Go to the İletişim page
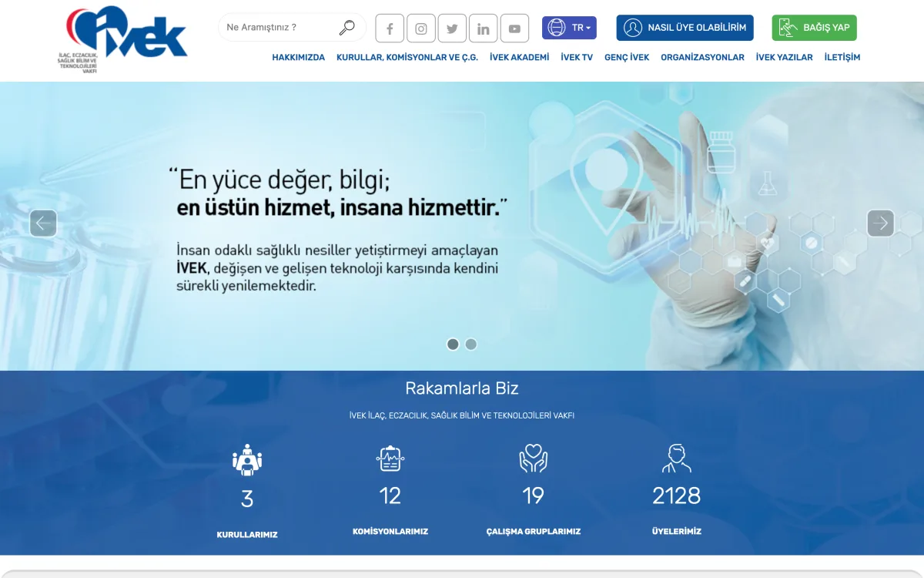This screenshot has height=578, width=924. coord(842,57)
